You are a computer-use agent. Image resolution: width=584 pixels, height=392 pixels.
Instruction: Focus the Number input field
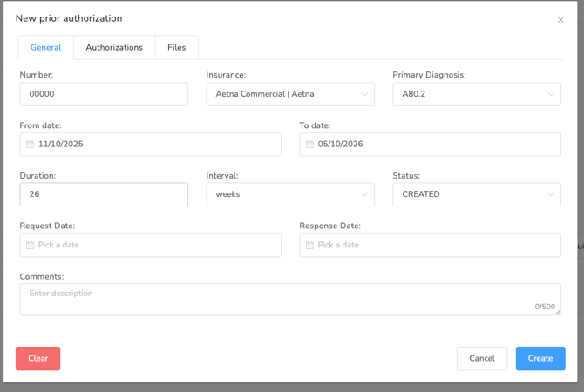[104, 94]
